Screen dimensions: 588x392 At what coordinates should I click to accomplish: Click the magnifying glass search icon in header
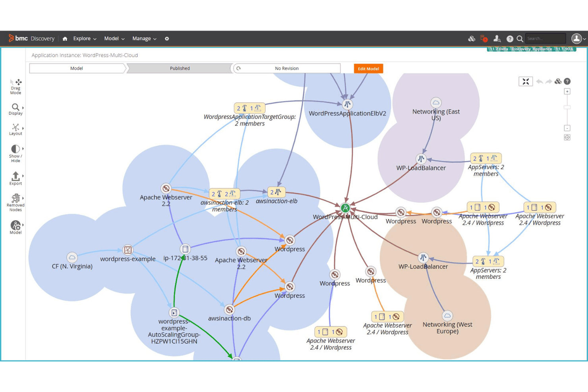pyautogui.click(x=520, y=39)
